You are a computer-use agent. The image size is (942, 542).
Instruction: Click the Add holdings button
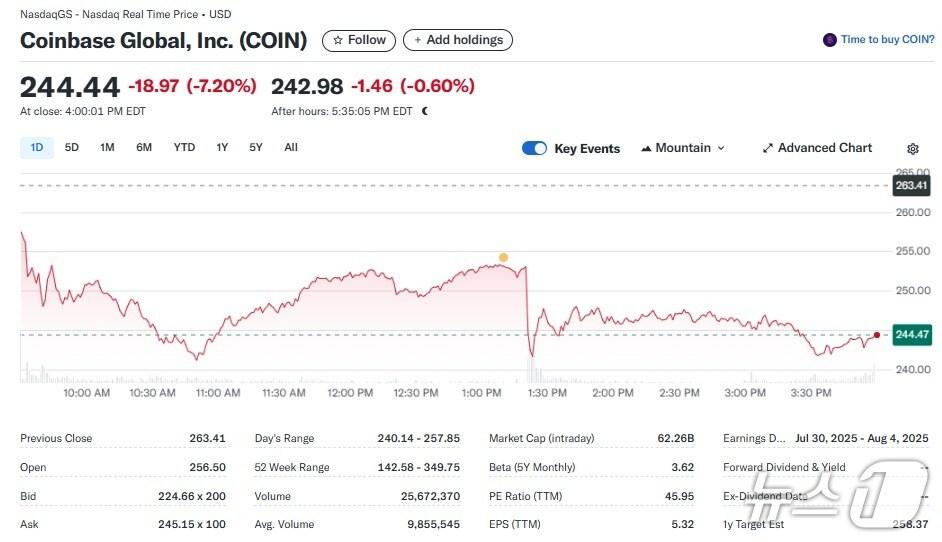[x=458, y=40]
